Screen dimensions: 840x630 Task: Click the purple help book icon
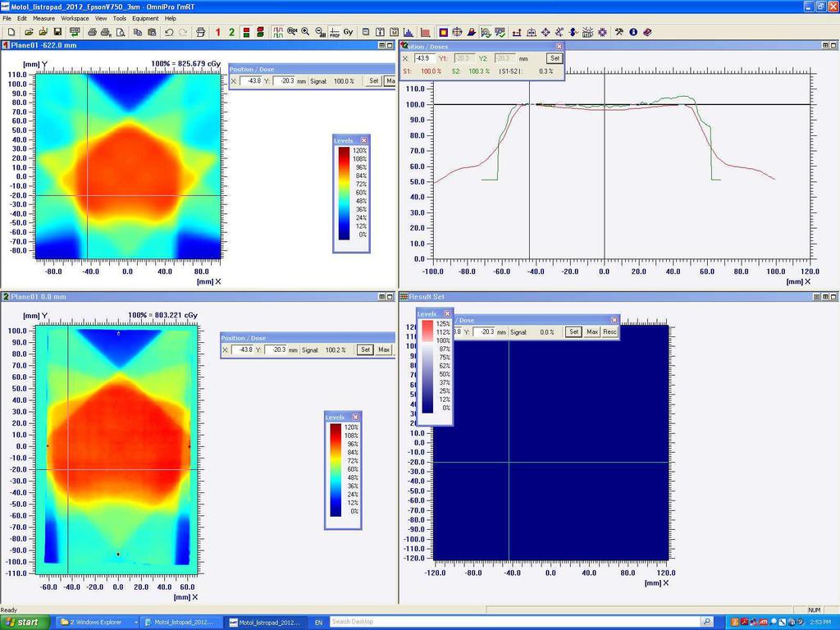[647, 32]
